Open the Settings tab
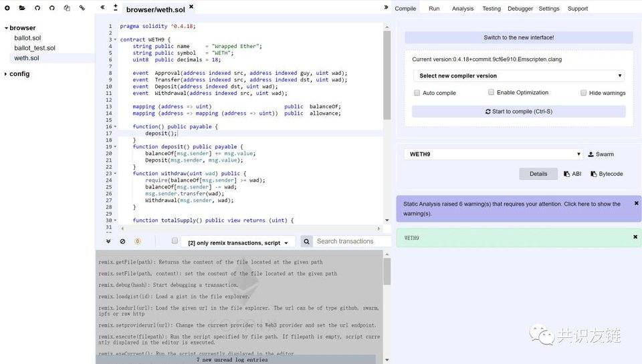 [549, 9]
